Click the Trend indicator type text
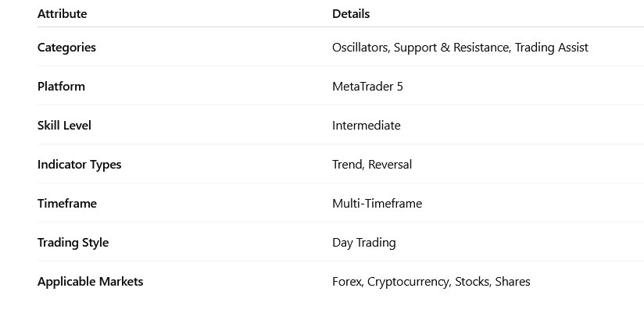The width and height of the screenshot is (644, 320). pyautogui.click(x=347, y=165)
